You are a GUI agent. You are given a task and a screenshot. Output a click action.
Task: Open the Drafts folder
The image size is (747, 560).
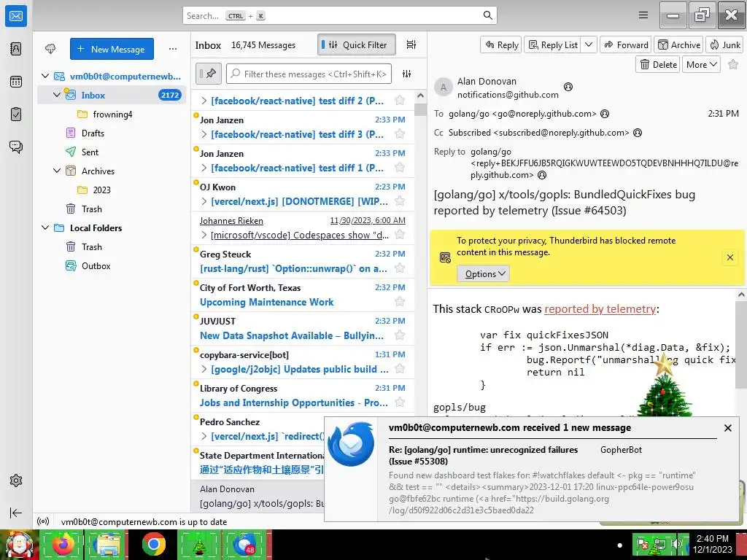[x=112, y=133]
